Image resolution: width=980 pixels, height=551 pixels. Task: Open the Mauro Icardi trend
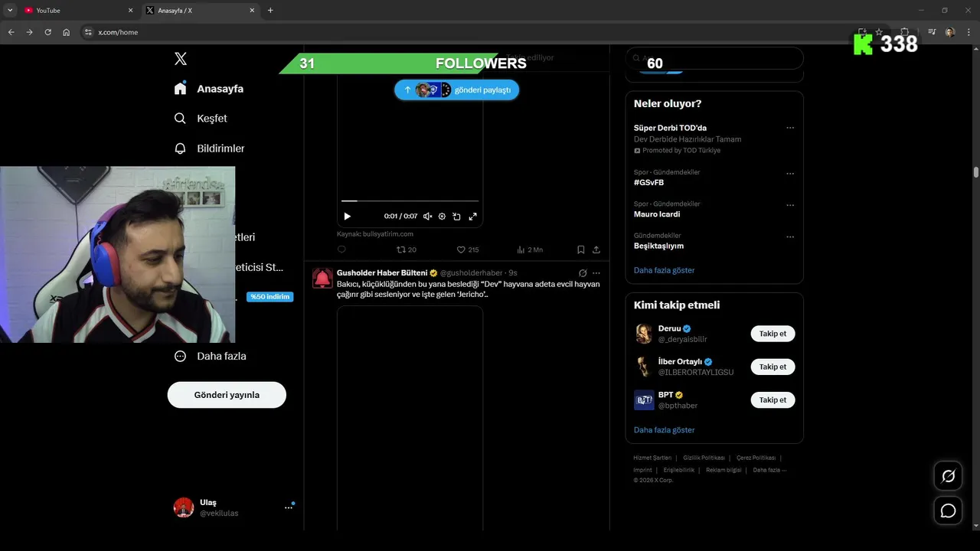click(x=657, y=214)
